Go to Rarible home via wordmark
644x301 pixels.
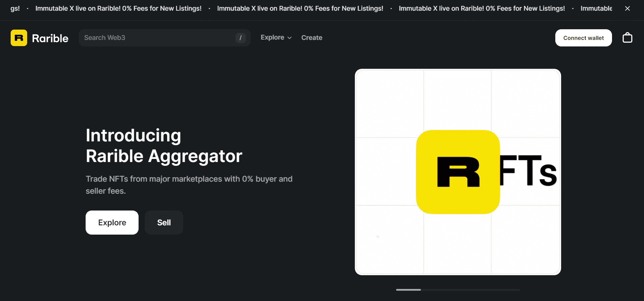point(50,38)
